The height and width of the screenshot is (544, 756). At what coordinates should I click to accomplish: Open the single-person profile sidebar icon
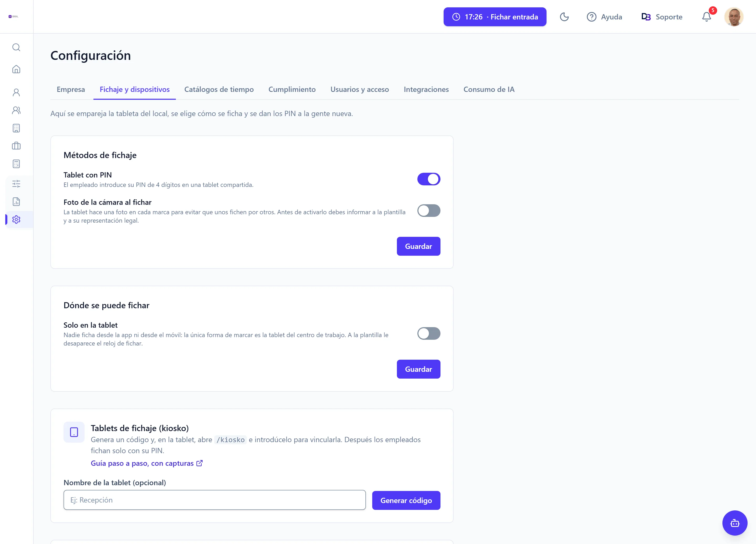16,92
